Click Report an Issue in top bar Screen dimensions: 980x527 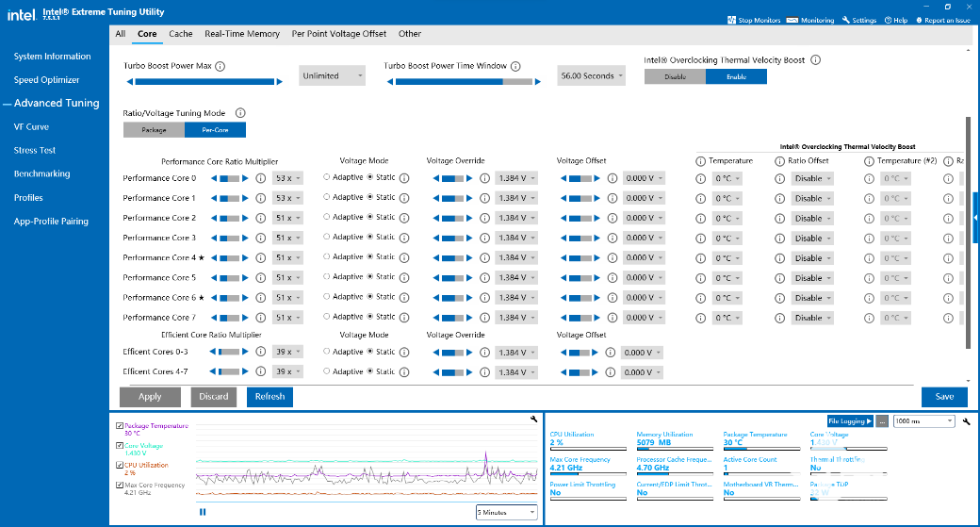click(943, 20)
